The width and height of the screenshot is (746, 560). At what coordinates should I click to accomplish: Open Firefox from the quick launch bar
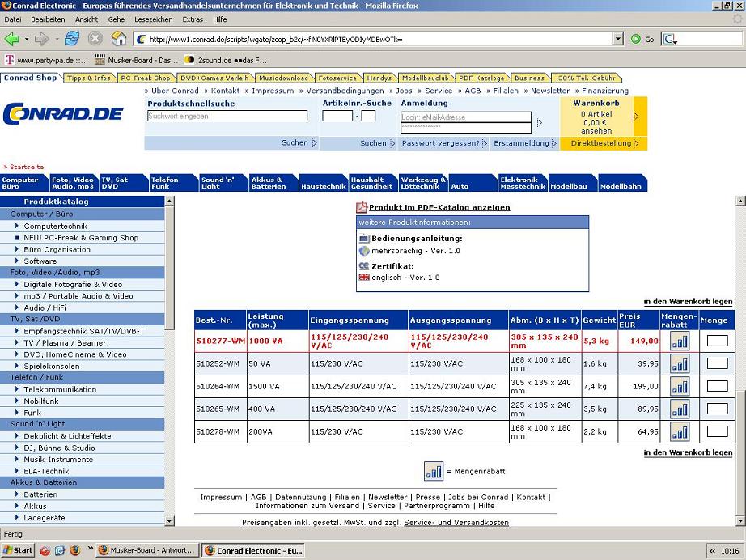click(x=75, y=550)
